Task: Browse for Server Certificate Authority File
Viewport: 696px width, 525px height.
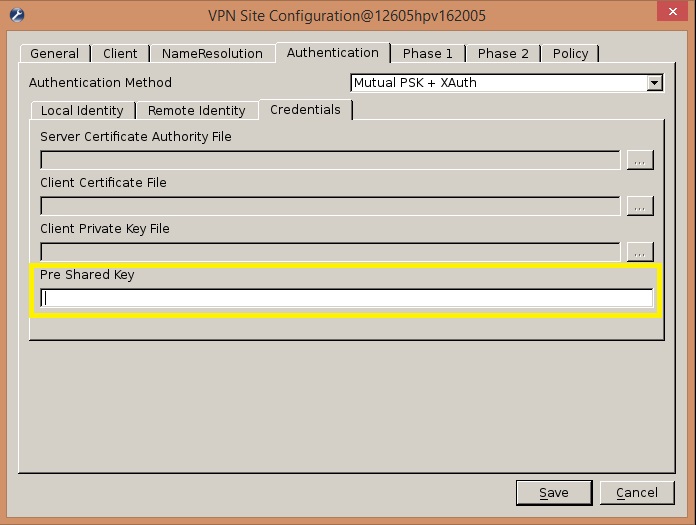Action: coord(640,160)
